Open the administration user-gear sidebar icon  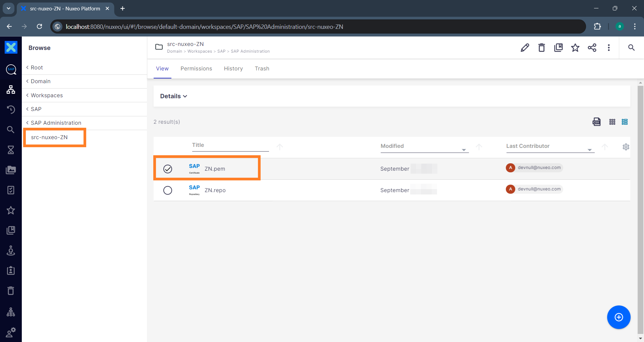(x=11, y=332)
